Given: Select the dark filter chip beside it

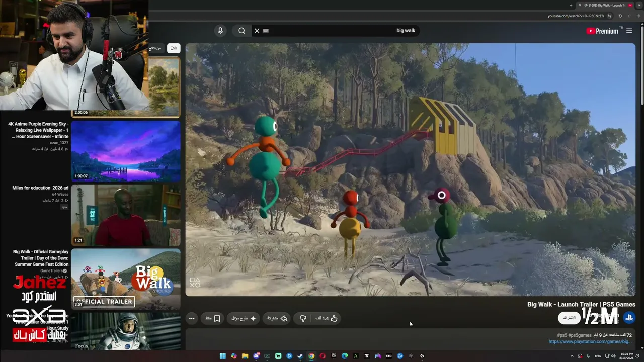Looking at the screenshot, I should [x=155, y=48].
